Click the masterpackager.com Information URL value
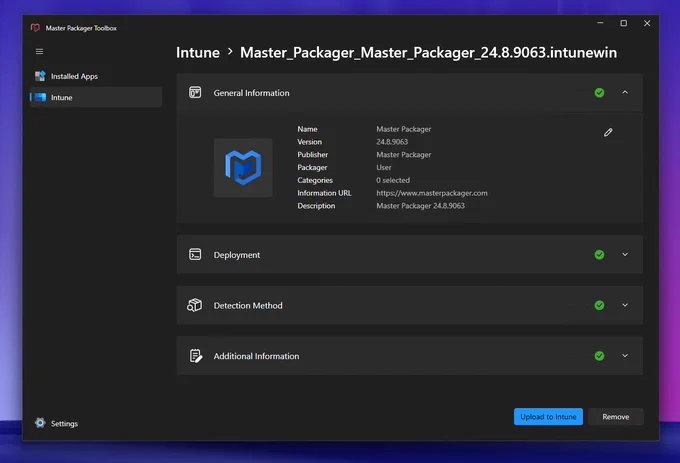 pyautogui.click(x=432, y=193)
